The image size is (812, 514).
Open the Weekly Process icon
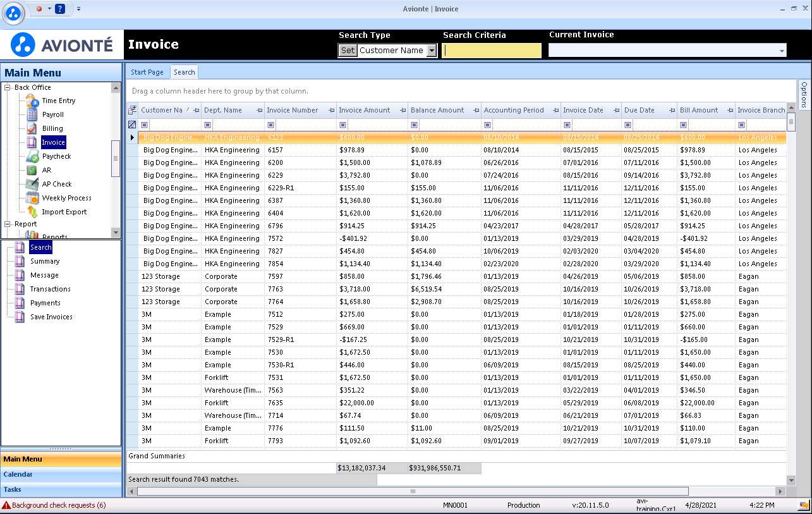point(32,198)
